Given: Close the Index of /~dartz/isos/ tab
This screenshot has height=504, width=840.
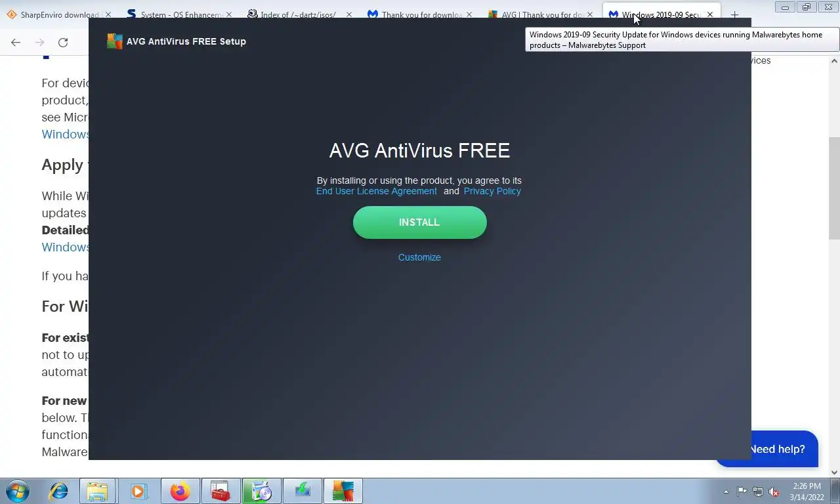Looking at the screenshot, I should 348,14.
